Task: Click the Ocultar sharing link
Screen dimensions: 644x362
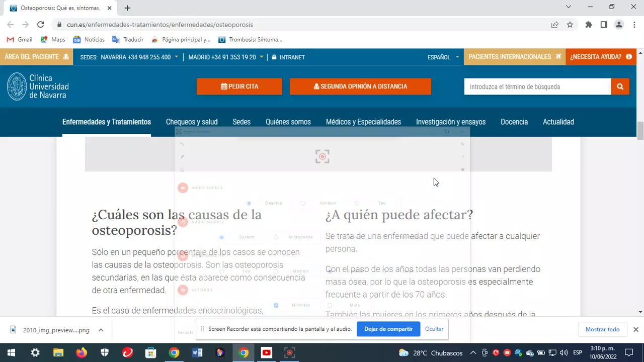Action: coord(434,329)
